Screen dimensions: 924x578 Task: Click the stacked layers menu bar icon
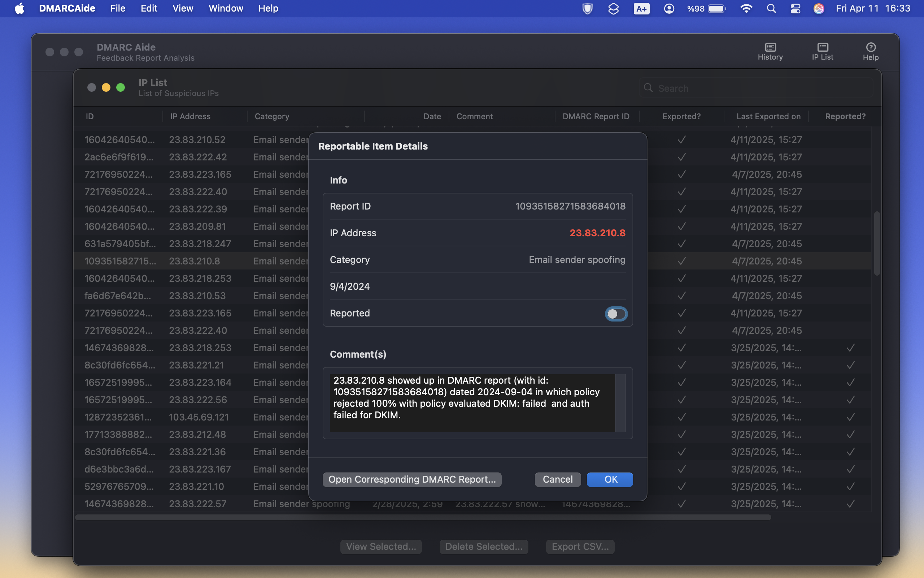[x=613, y=8]
